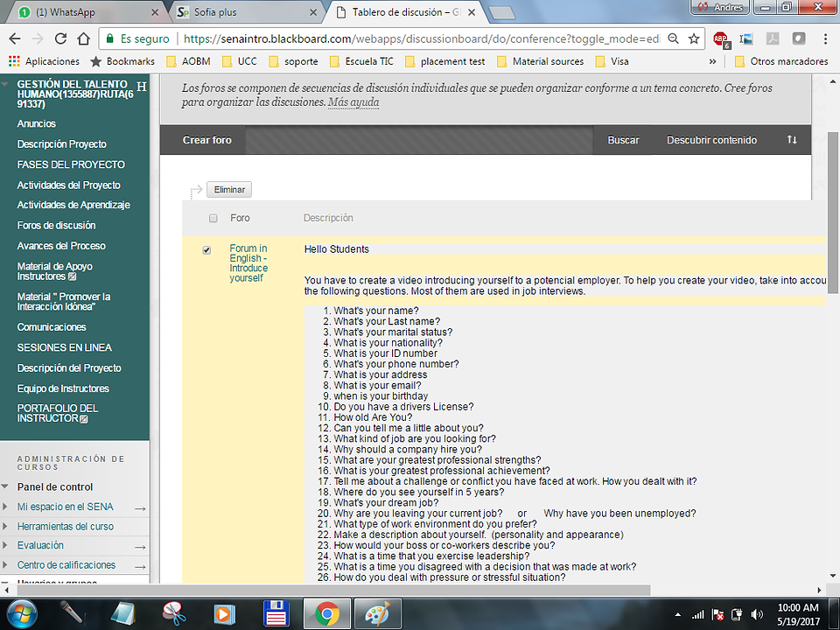840x630 pixels.
Task: Switch to Chrome in the taskbar
Action: pyautogui.click(x=327, y=614)
